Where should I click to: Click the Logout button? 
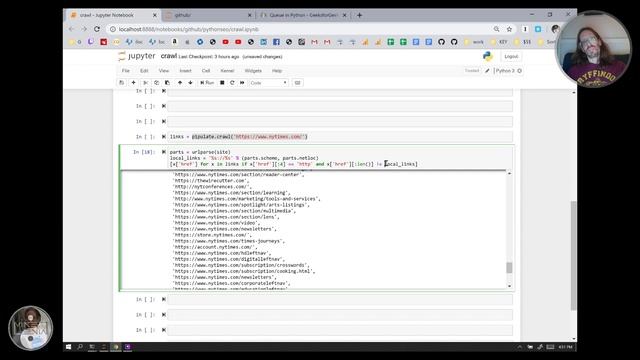[511, 56]
